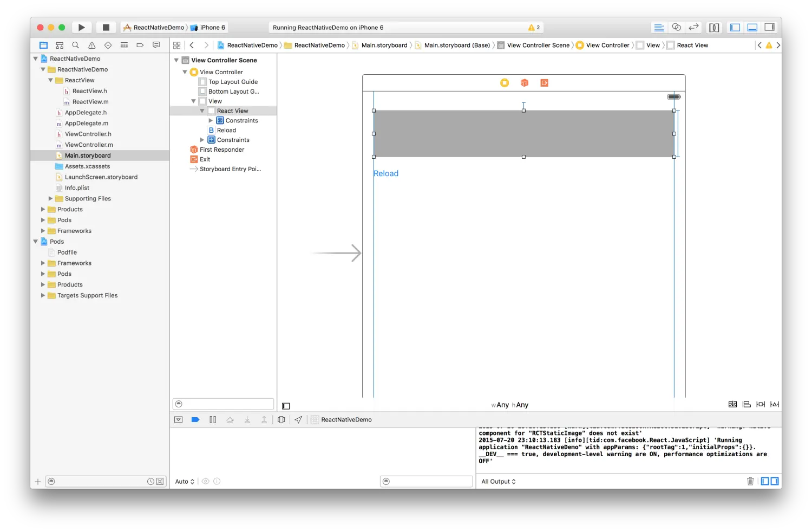
Task: Click the Reload button on canvas
Action: pyautogui.click(x=386, y=173)
